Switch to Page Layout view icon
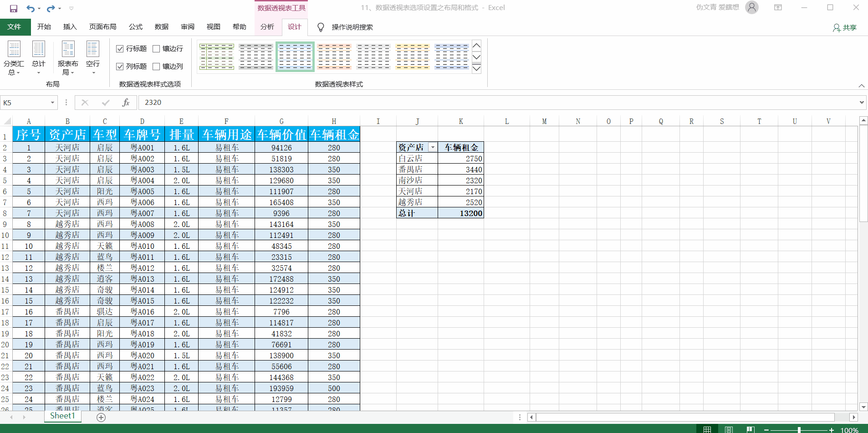The height and width of the screenshot is (433, 868). (x=729, y=429)
